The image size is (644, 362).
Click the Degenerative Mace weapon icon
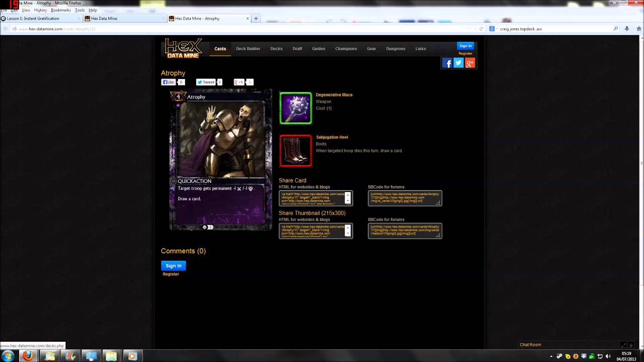coord(295,108)
